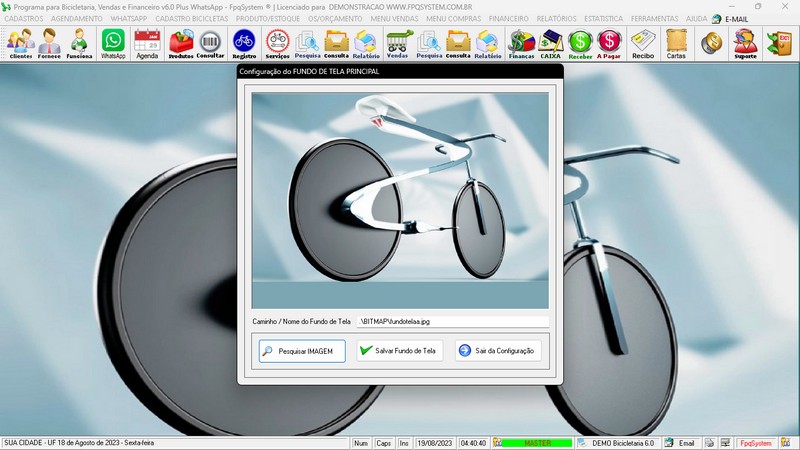Click the exit door icon
This screenshot has width=800, height=450.
click(x=780, y=44)
